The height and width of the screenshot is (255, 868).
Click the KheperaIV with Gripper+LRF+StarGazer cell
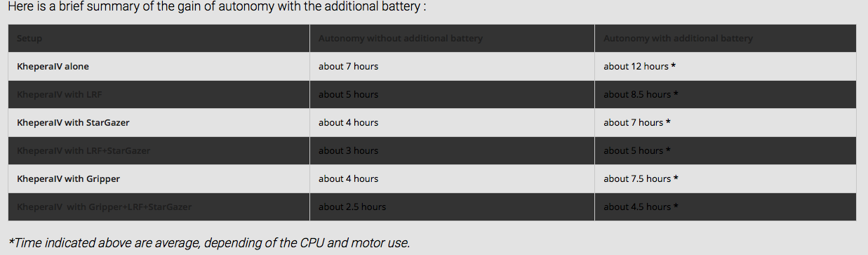[x=159, y=207]
